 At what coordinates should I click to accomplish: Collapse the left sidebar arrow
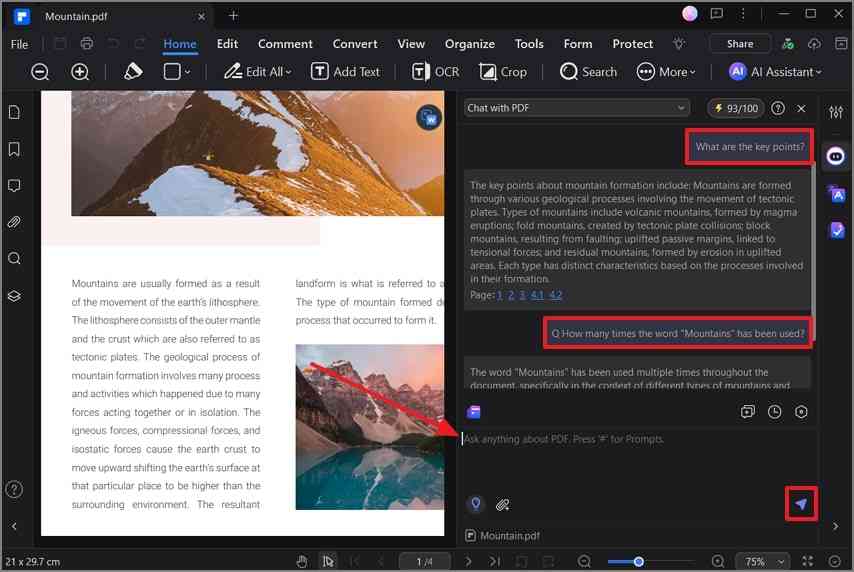pos(14,526)
